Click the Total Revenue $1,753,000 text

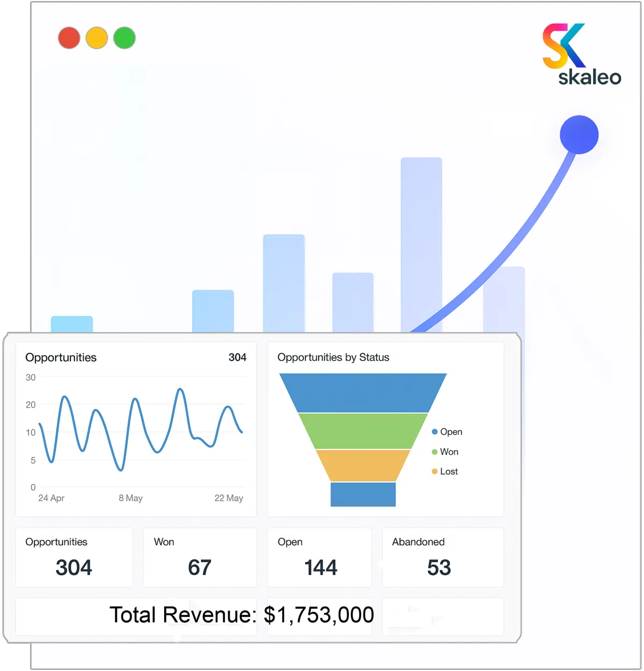click(241, 615)
